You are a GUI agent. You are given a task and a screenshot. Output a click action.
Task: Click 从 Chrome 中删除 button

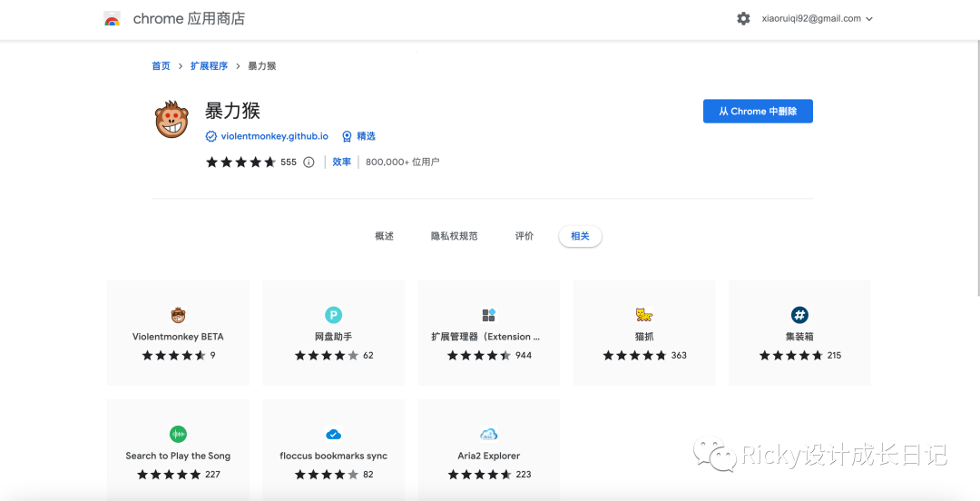(x=758, y=112)
